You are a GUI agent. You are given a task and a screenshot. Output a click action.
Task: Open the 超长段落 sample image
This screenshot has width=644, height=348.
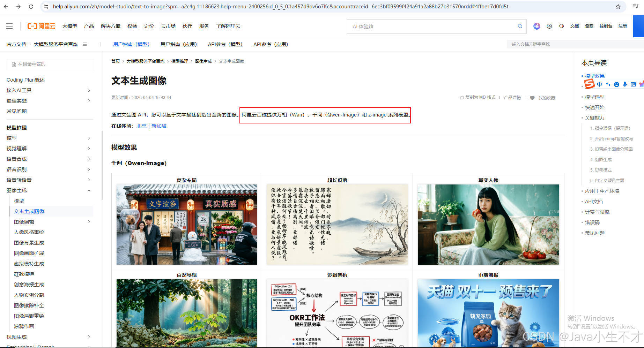click(337, 225)
